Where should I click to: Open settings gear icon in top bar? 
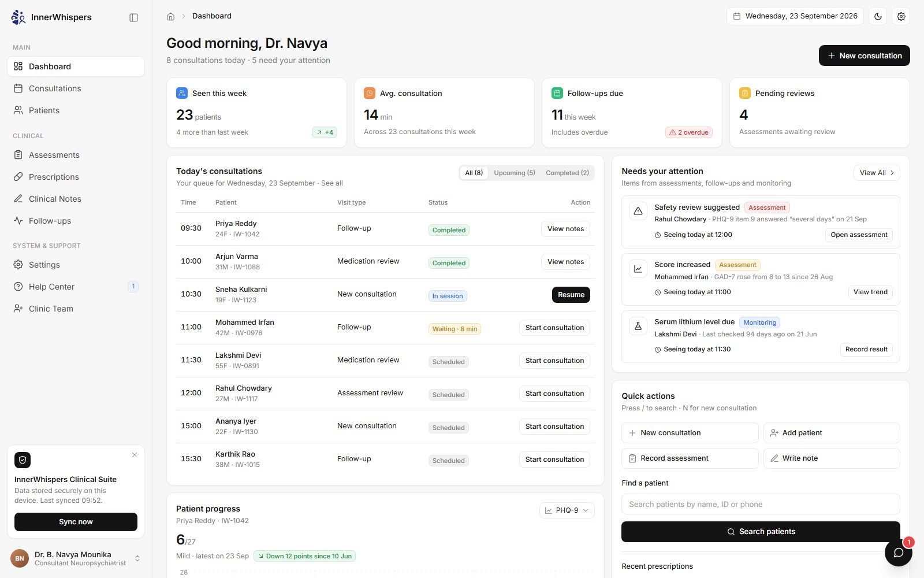tap(901, 16)
